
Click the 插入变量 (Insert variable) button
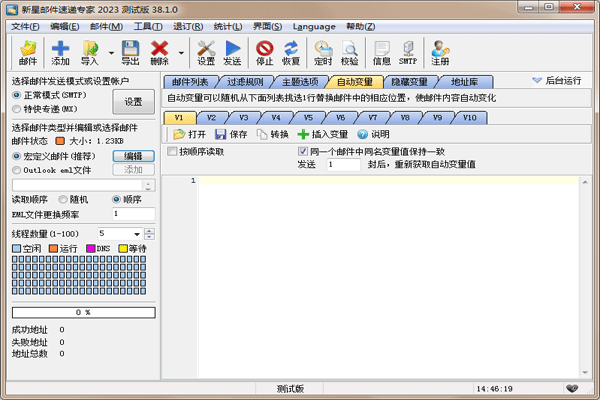coord(323,133)
